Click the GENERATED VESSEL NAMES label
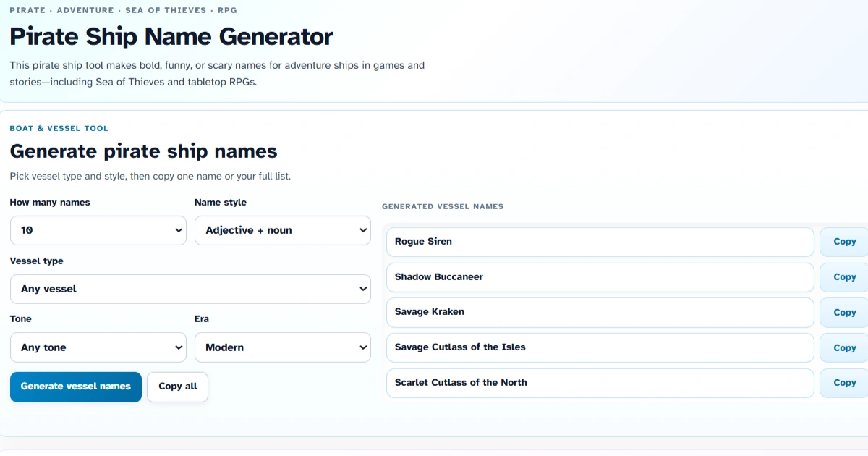This screenshot has height=456, width=868. point(443,207)
